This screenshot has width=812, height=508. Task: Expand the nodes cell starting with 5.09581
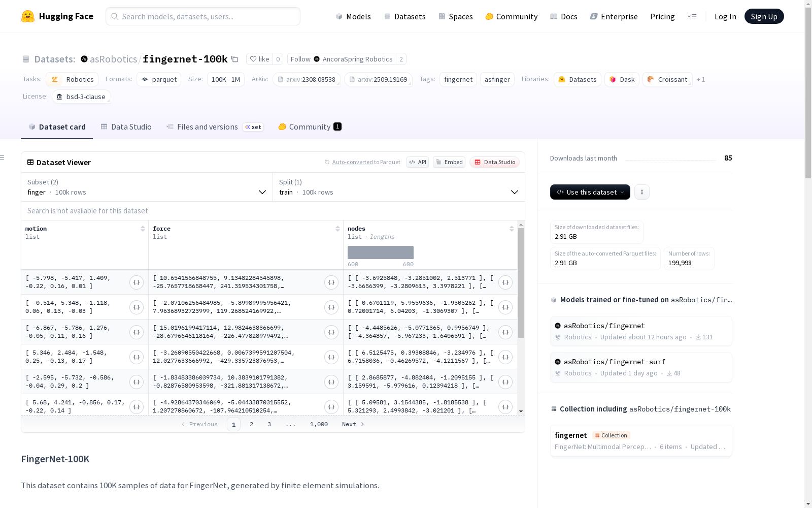pos(505,407)
